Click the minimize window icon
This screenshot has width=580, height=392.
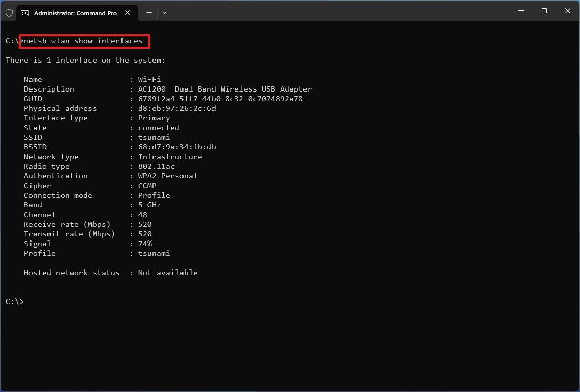(x=521, y=11)
